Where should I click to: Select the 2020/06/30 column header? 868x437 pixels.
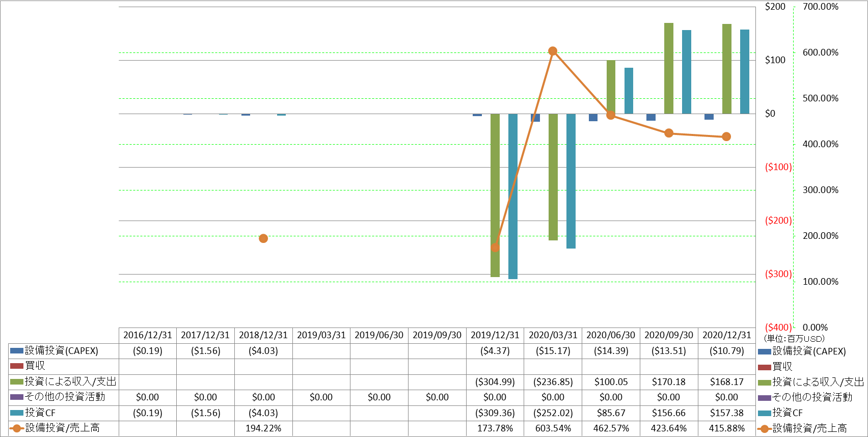point(611,335)
